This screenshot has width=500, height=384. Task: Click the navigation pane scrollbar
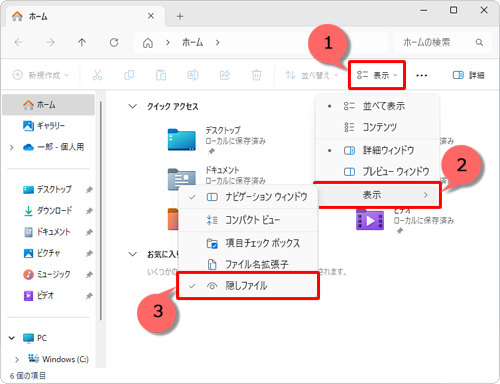click(x=101, y=211)
